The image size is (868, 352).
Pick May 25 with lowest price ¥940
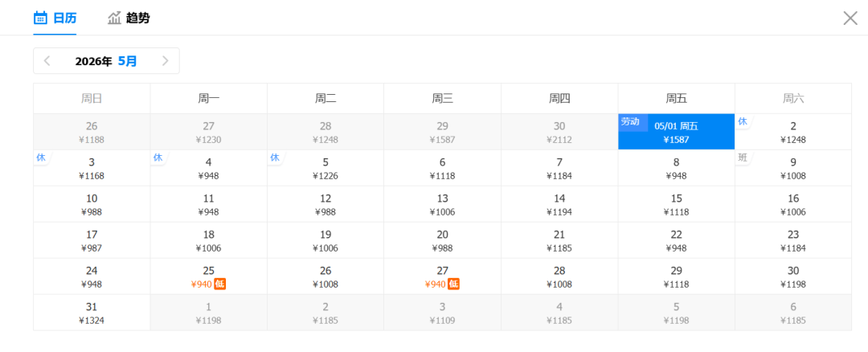point(208,276)
